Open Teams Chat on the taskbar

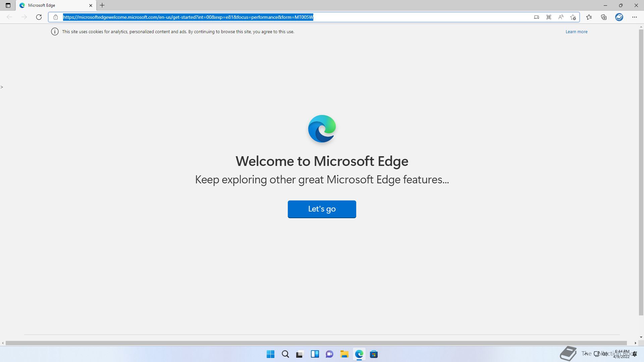[329, 354]
